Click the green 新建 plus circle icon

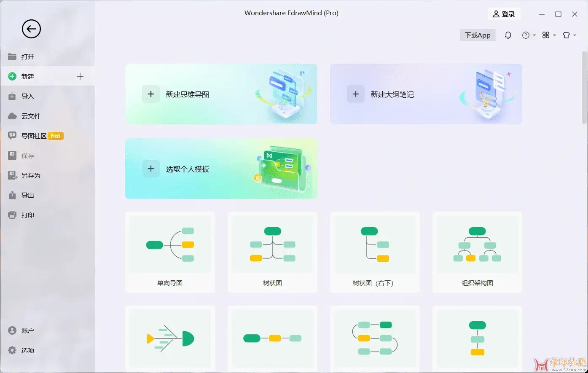[12, 76]
